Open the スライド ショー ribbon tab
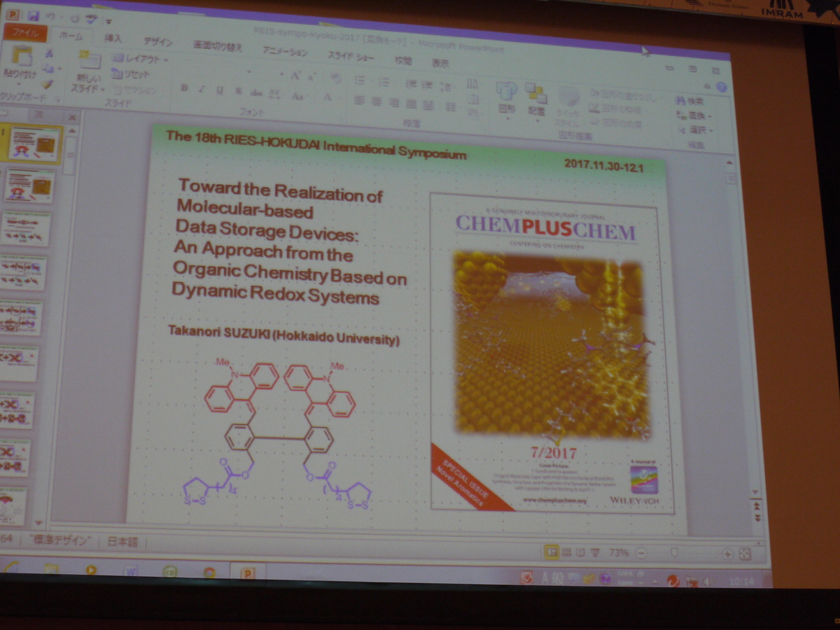 click(x=351, y=57)
